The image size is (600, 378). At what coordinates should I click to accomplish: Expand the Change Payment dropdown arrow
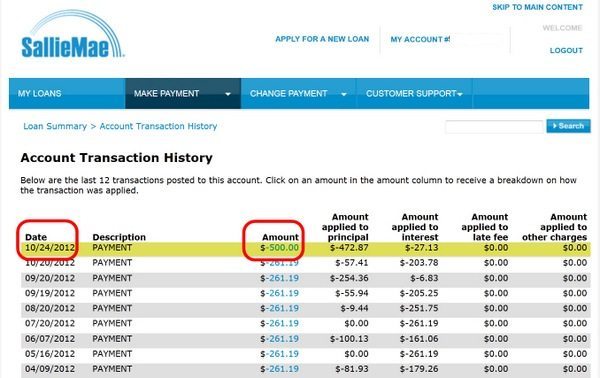(344, 94)
